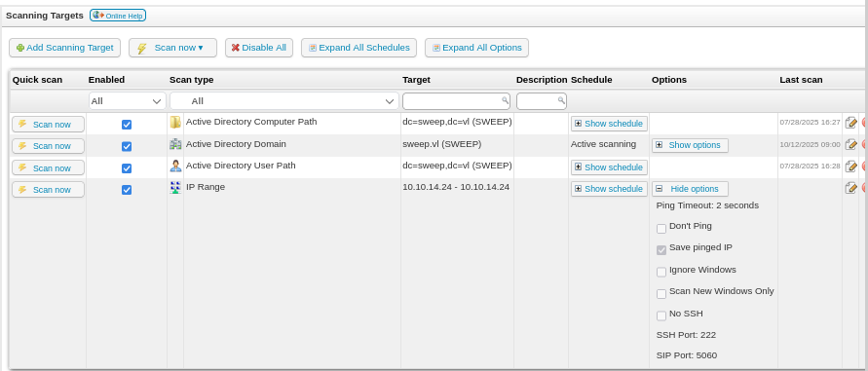Toggle Enabled checkbox for IP Range
The height and width of the screenshot is (371, 868).
127,190
